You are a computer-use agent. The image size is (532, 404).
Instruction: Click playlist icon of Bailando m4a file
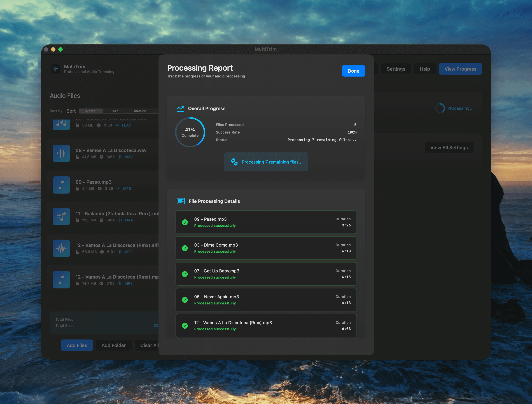point(61,216)
